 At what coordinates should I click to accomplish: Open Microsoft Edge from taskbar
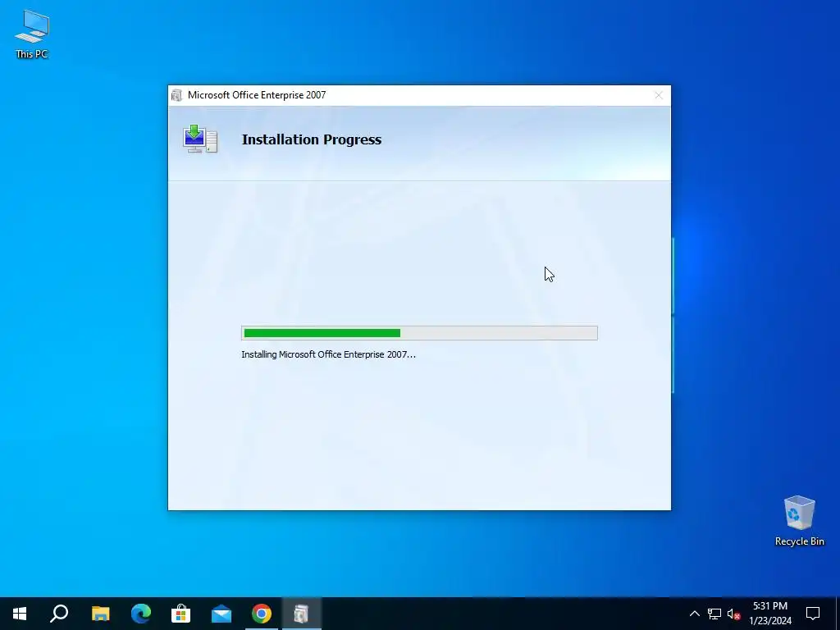141,614
